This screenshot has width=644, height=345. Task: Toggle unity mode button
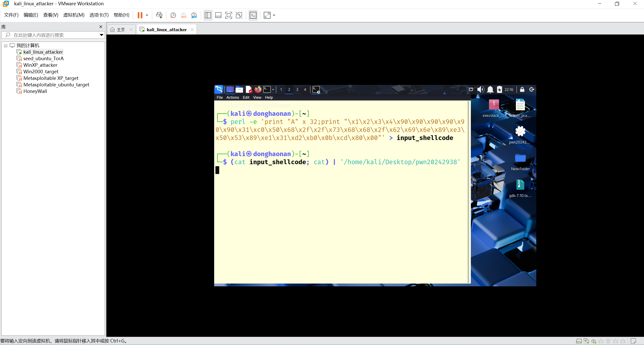[x=239, y=15]
